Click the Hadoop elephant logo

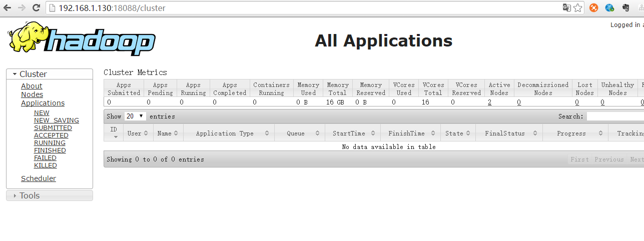pyautogui.click(x=82, y=38)
